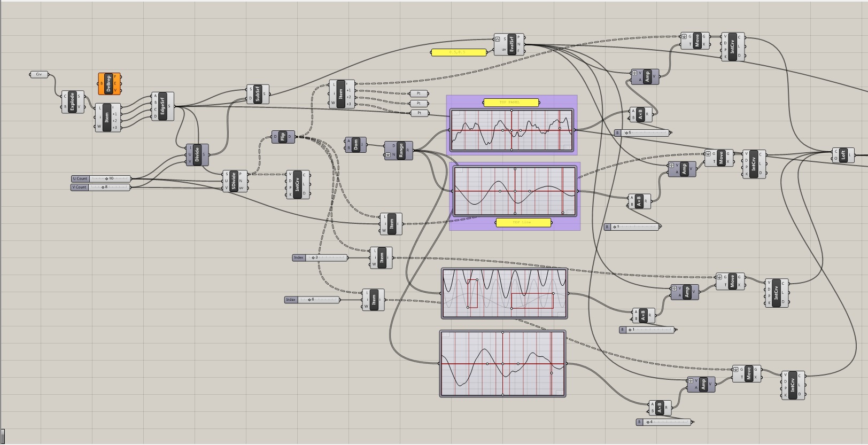The width and height of the screenshot is (868, 445).
Task: Click the Range component
Action: point(401,150)
